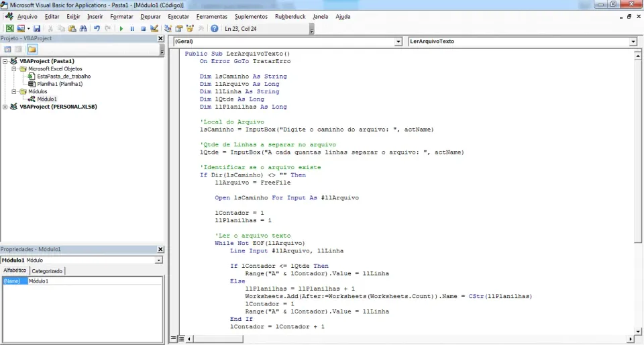Click Insert UserForm toolbar icon
The width and height of the screenshot is (644, 345).
point(20,28)
